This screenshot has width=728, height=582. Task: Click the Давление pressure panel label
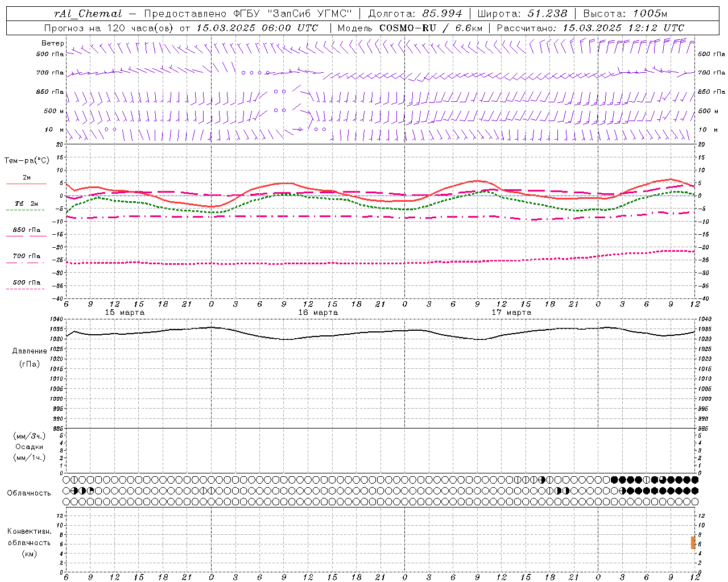coord(30,351)
